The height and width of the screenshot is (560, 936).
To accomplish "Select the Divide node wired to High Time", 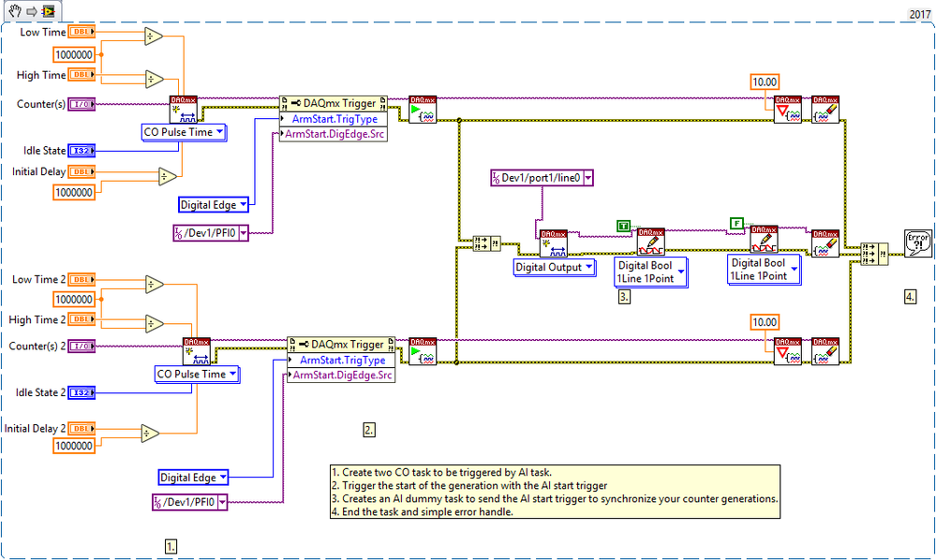I will (154, 79).
